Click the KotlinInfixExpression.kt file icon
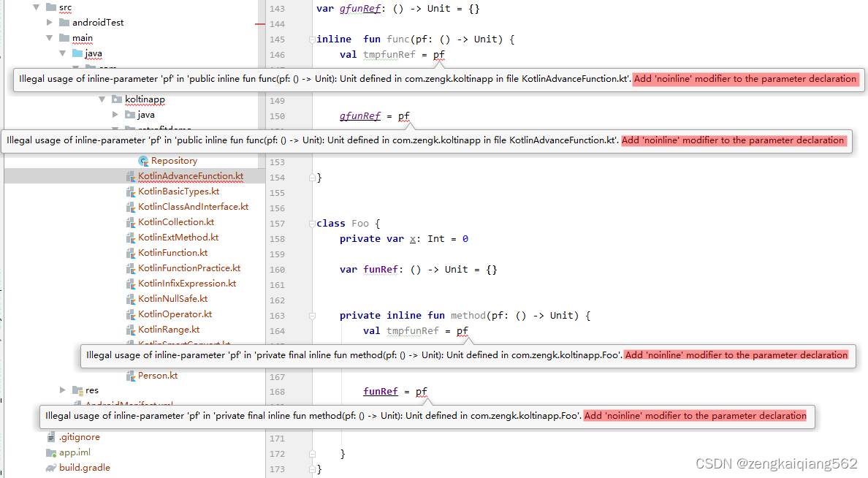868x478 pixels. tap(131, 284)
